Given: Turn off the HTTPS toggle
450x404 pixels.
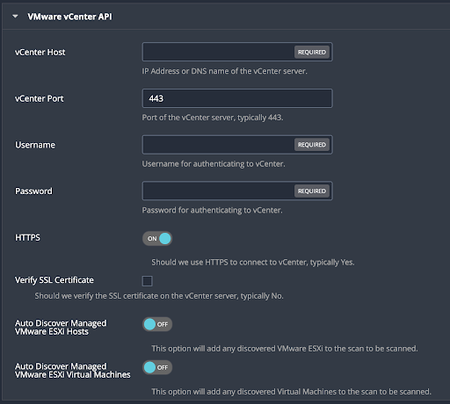Looking at the screenshot, I should coord(157,239).
